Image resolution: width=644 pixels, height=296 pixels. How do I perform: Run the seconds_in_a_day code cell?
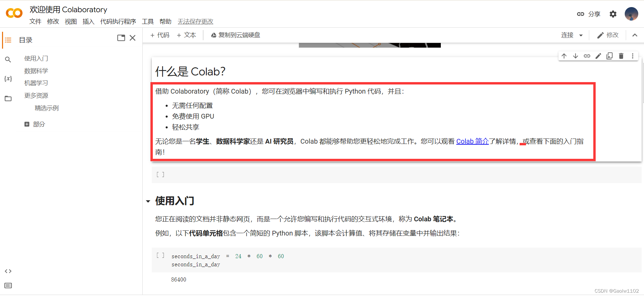click(x=160, y=255)
